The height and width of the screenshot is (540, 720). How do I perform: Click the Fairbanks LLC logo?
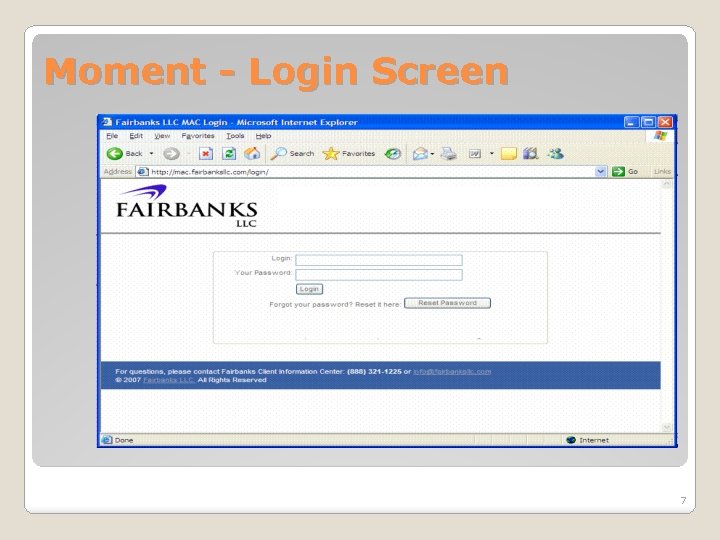187,206
